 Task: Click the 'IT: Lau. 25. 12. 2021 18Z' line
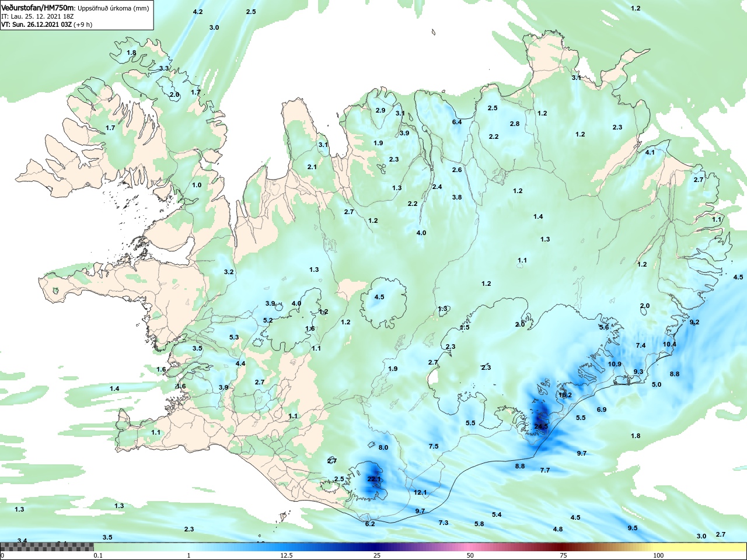coord(37,16)
